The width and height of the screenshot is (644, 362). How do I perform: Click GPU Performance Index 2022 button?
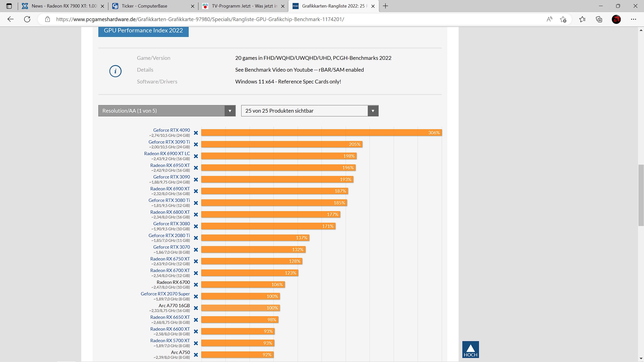pyautogui.click(x=143, y=31)
